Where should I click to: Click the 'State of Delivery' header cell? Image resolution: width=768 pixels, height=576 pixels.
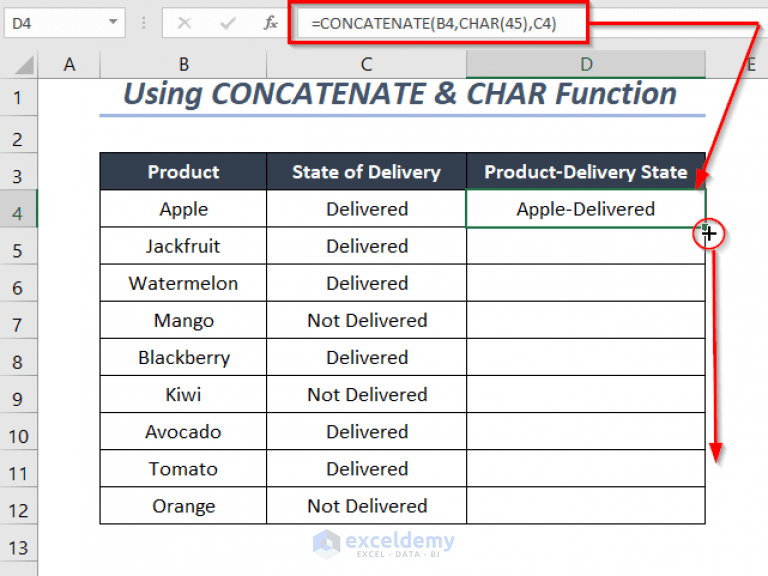(x=366, y=171)
